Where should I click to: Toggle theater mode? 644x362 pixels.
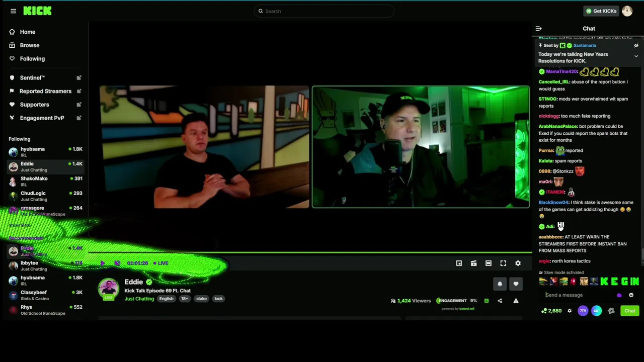(x=488, y=263)
